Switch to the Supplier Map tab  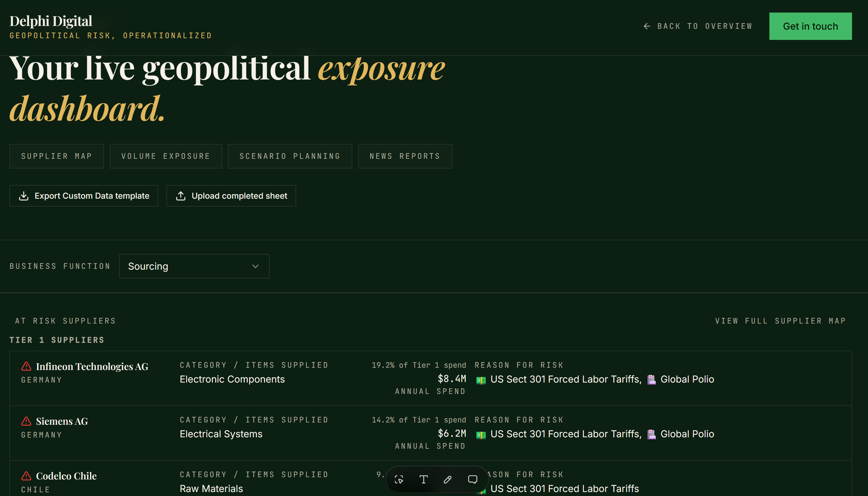click(56, 156)
